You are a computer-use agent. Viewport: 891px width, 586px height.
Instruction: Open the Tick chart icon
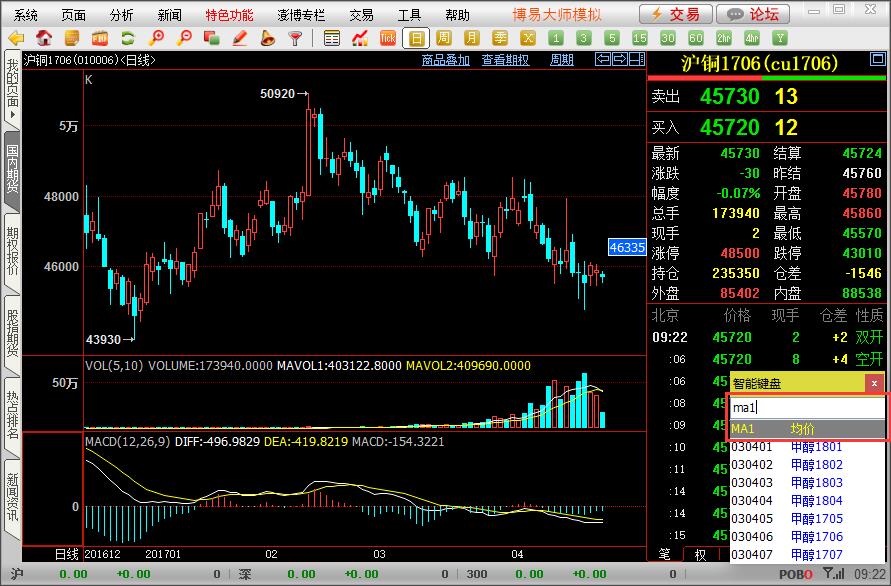click(388, 38)
